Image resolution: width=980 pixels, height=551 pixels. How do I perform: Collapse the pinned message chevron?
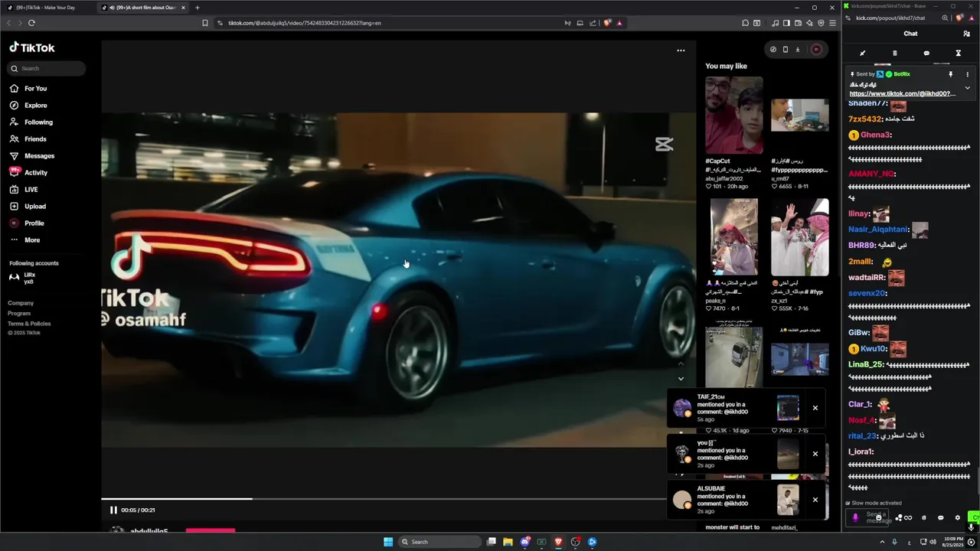pos(967,87)
